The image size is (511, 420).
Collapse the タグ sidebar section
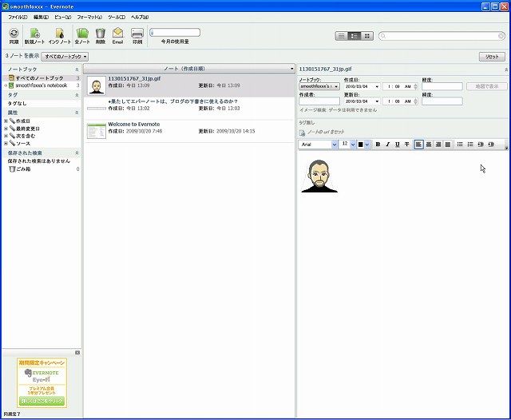77,95
